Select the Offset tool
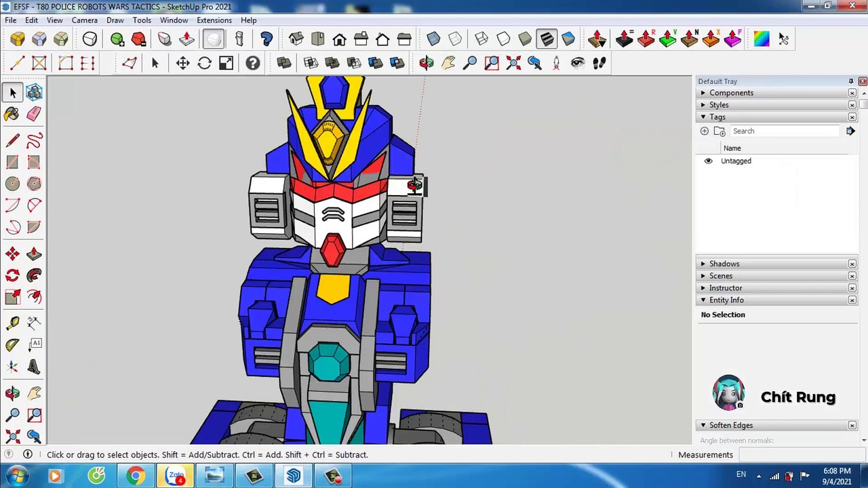Image resolution: width=868 pixels, height=488 pixels. (34, 297)
